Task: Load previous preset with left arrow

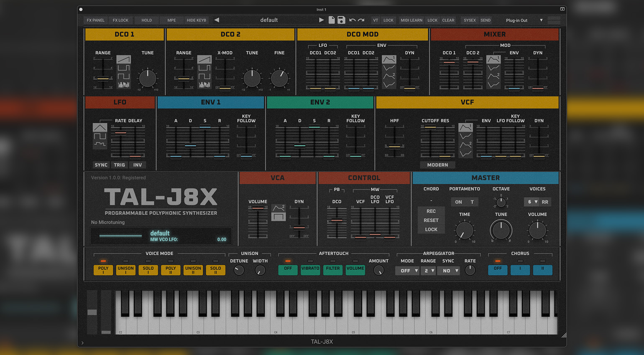Action: [x=217, y=20]
